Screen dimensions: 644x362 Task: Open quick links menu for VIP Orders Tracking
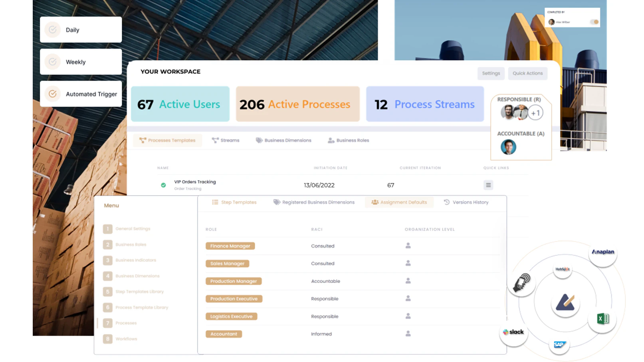[x=488, y=185]
